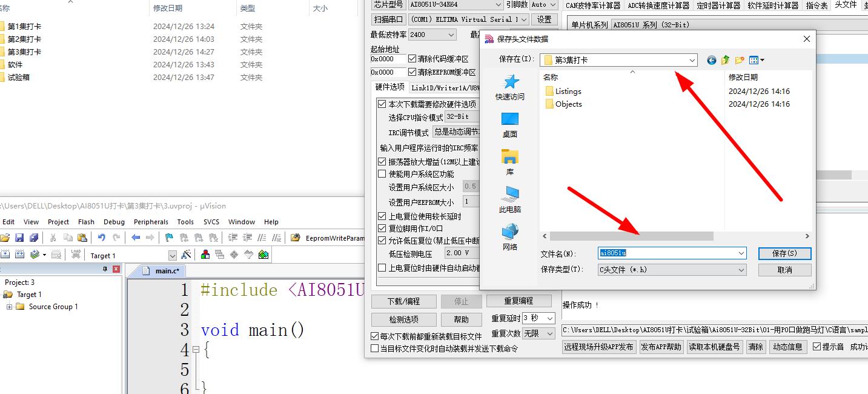Click 下载/编程 button
This screenshot has width=868, height=394.
(403, 301)
